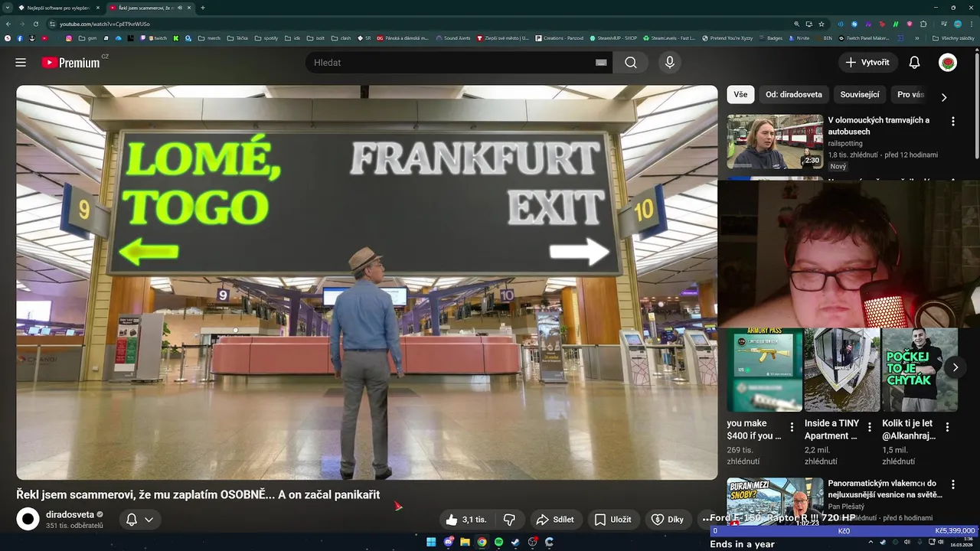Open the Všechny záložky folder

click(x=953, y=37)
